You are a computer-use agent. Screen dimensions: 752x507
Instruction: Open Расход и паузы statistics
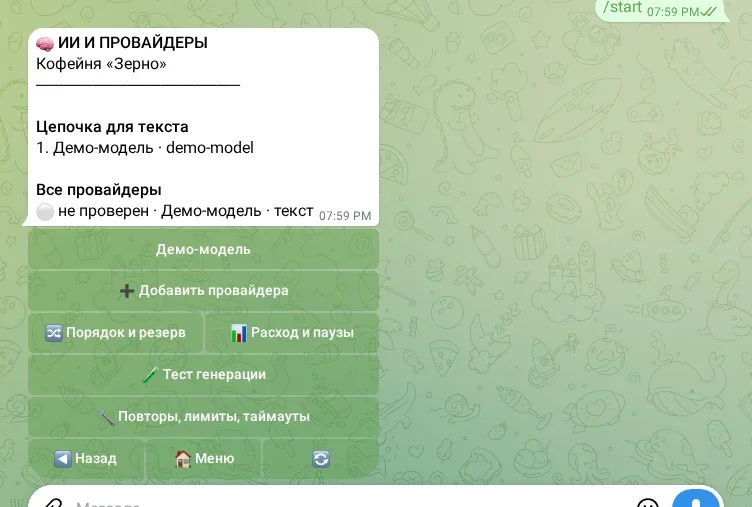tap(292, 333)
